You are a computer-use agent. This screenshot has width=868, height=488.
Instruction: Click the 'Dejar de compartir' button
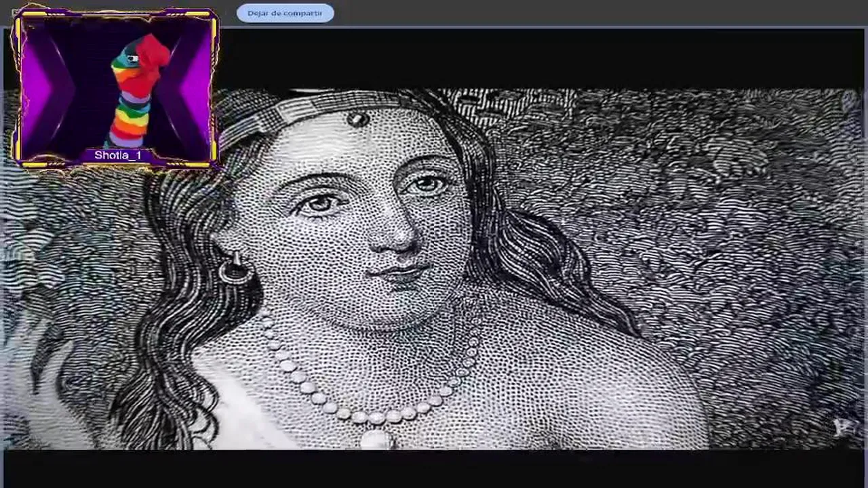click(285, 13)
